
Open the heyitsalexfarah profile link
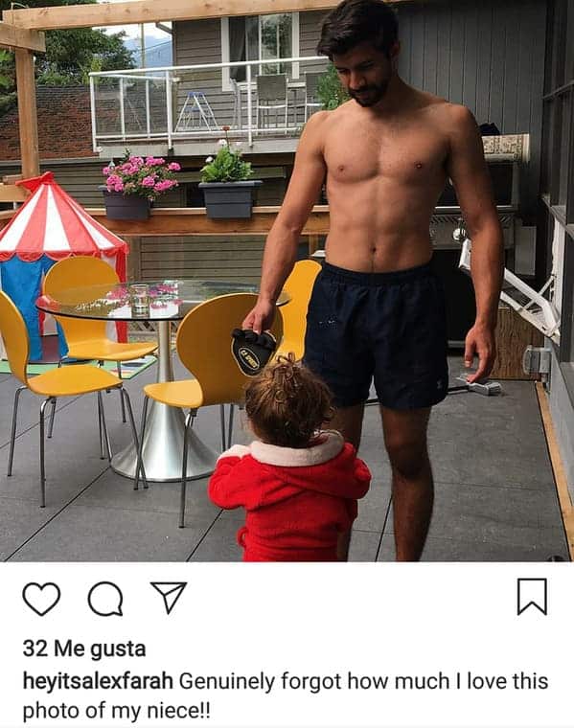(x=98, y=681)
